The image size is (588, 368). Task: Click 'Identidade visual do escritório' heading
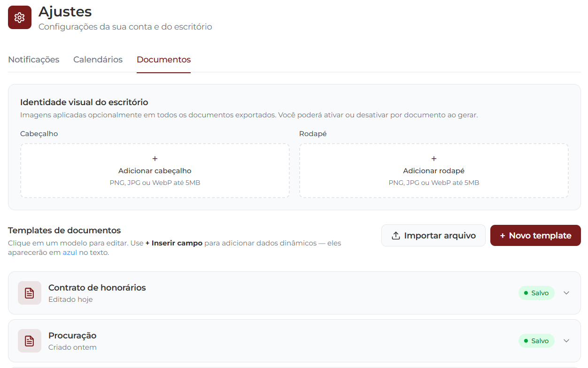click(x=84, y=102)
